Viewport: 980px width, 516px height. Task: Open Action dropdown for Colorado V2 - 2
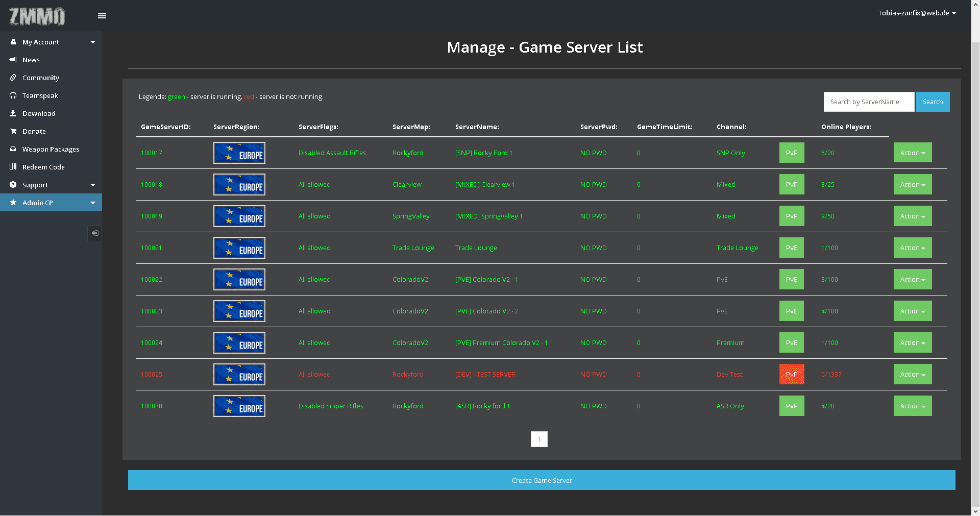tap(913, 311)
